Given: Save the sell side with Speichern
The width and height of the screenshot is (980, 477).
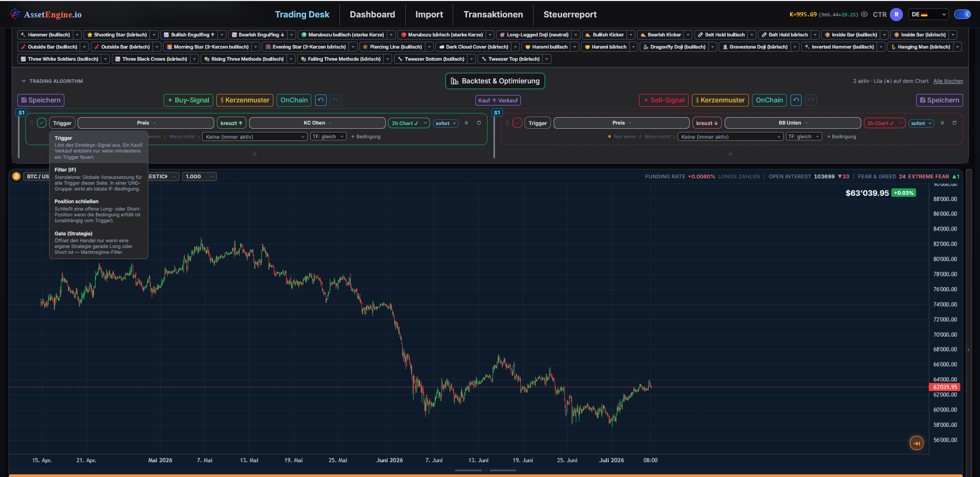Looking at the screenshot, I should pyautogui.click(x=939, y=100).
